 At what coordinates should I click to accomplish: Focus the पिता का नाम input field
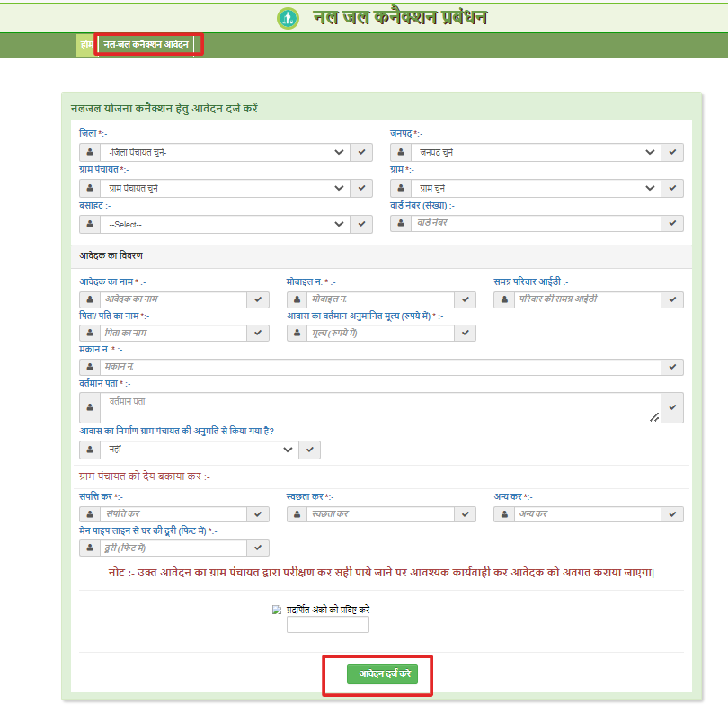point(173,333)
